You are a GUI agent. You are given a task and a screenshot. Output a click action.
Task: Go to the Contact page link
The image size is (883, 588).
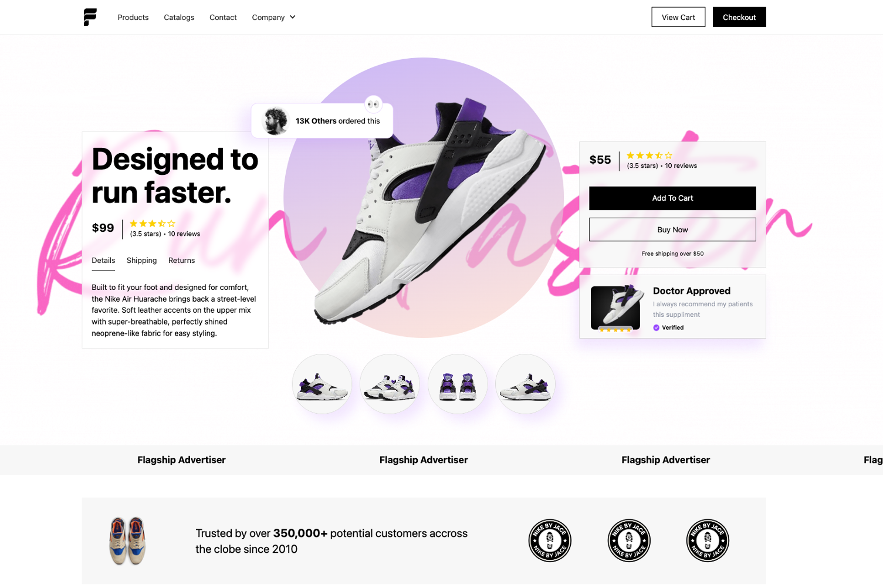click(223, 18)
